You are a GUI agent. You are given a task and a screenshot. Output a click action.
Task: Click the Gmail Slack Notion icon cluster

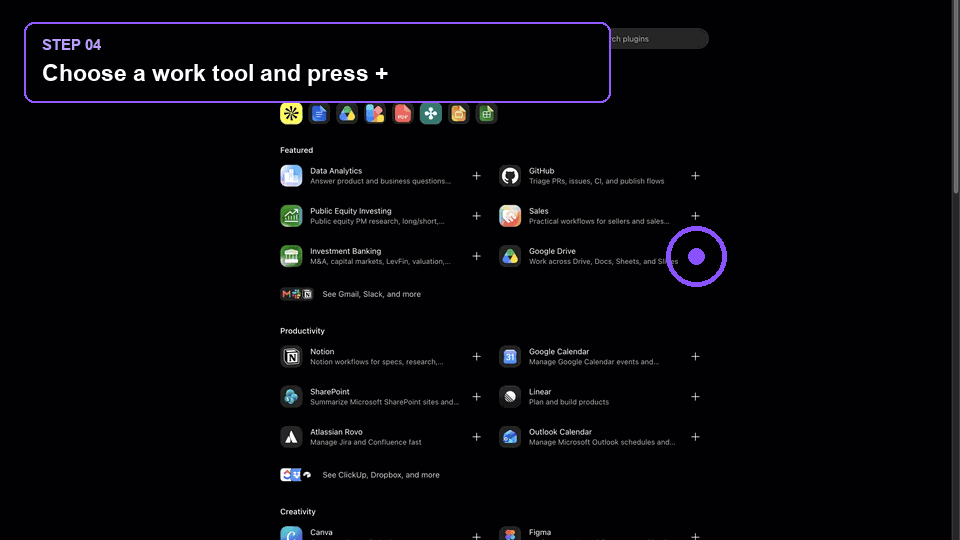tap(297, 294)
